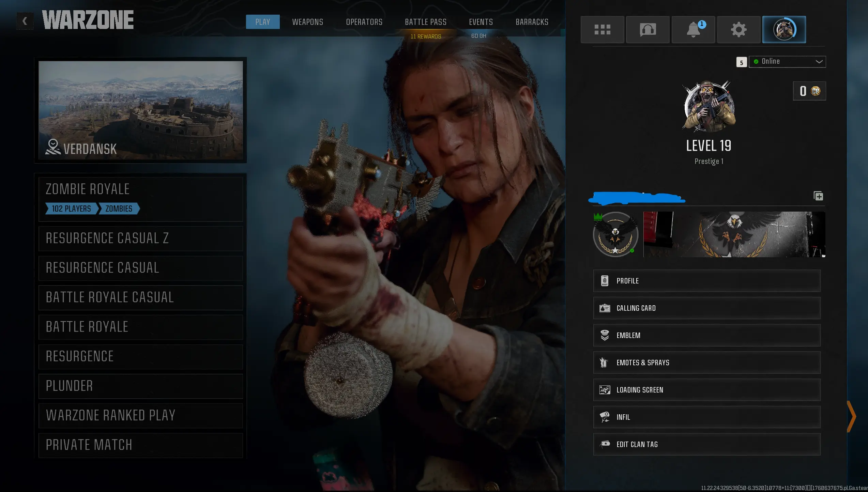Viewport: 868px width, 492px height.
Task: Click the eagle calling card banner
Action: 734,234
